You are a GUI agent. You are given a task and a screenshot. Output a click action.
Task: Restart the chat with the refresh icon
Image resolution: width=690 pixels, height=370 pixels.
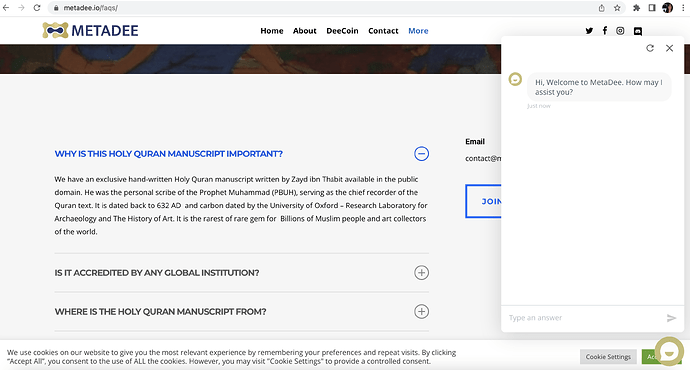tap(650, 48)
